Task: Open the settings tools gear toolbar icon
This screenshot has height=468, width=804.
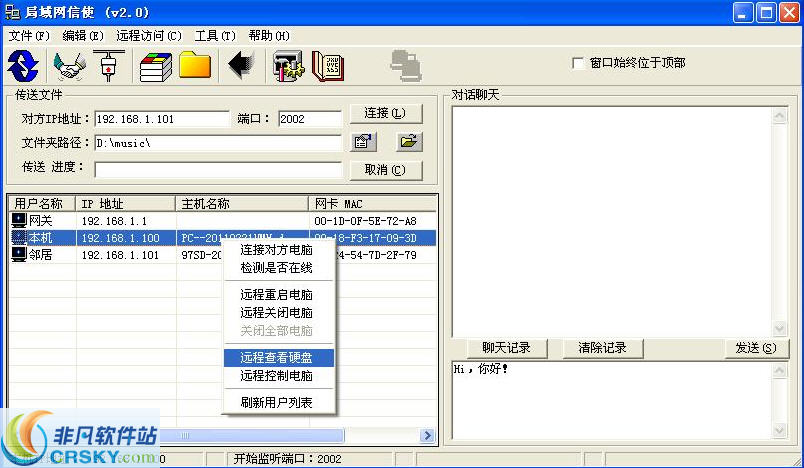Action: pyautogui.click(x=288, y=67)
